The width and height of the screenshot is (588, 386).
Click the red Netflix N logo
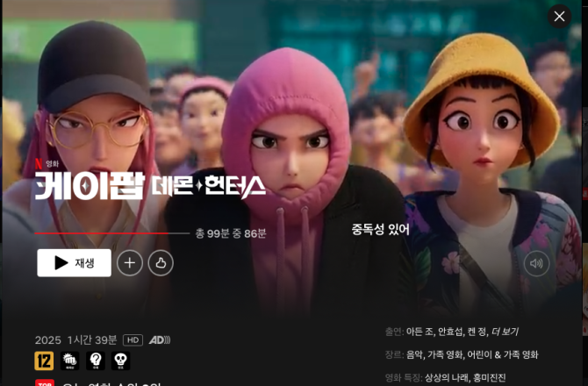click(39, 164)
